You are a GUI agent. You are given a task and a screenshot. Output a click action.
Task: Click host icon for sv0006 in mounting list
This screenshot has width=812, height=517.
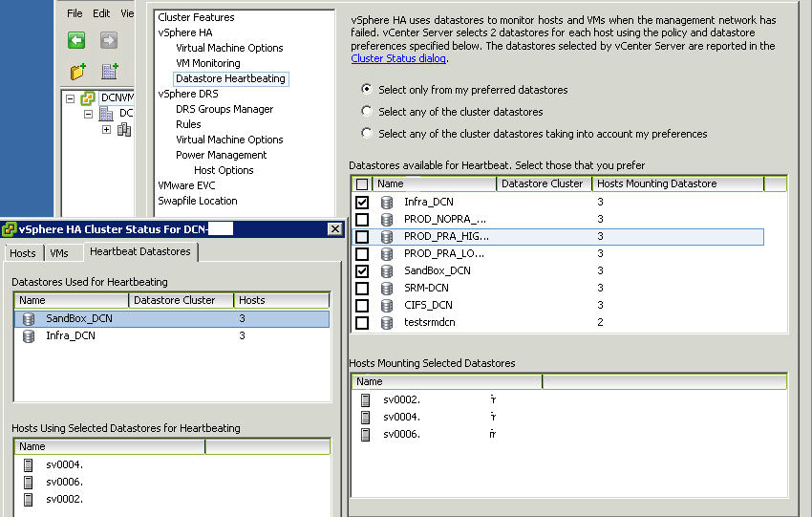tap(366, 434)
